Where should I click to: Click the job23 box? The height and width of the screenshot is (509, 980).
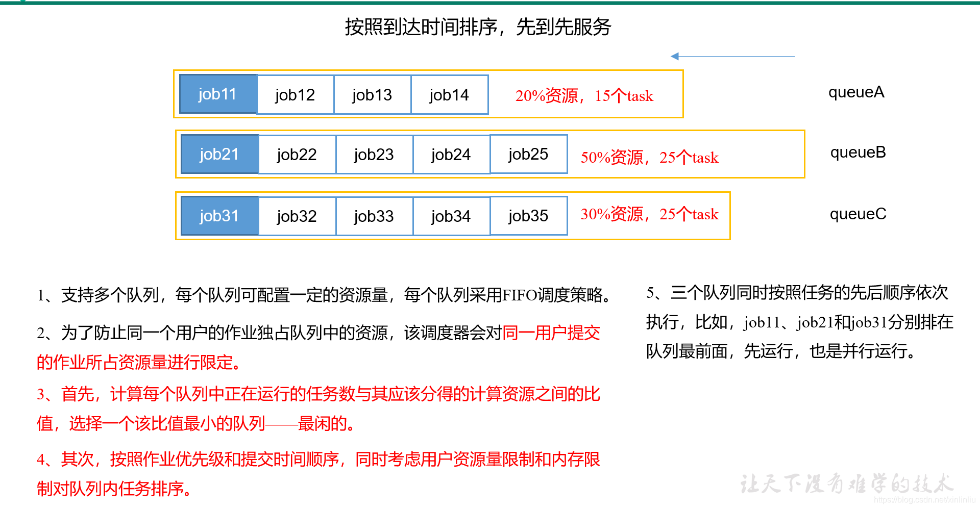(375, 155)
